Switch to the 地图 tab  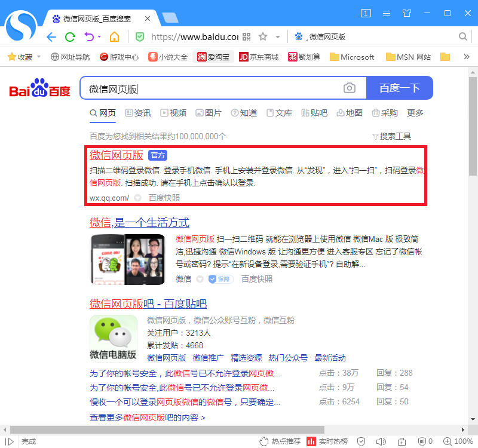(350, 113)
